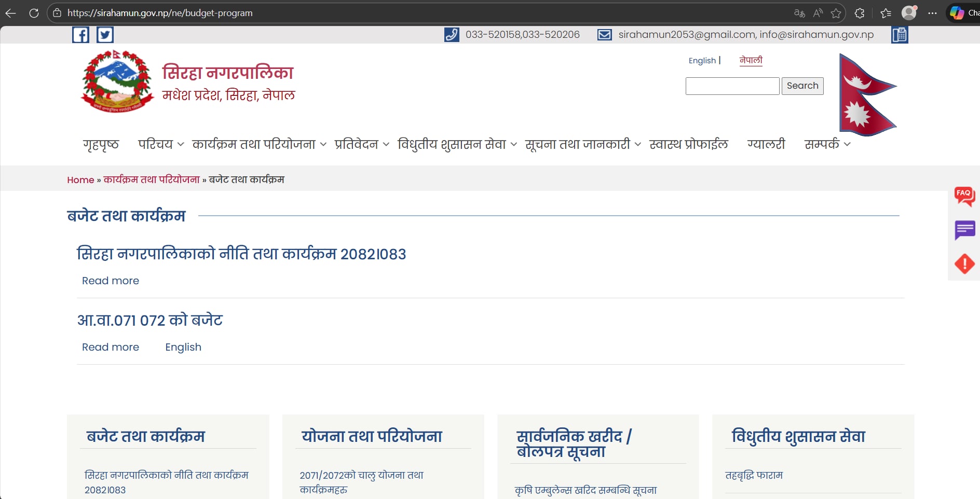Open the Twitter page icon

(105, 35)
